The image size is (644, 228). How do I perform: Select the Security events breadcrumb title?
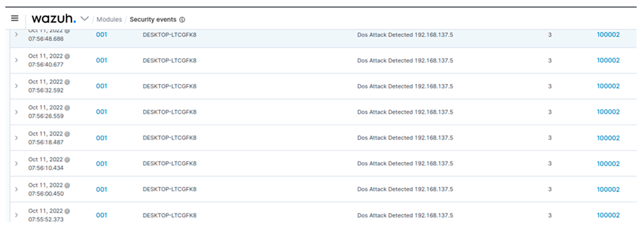tap(153, 20)
